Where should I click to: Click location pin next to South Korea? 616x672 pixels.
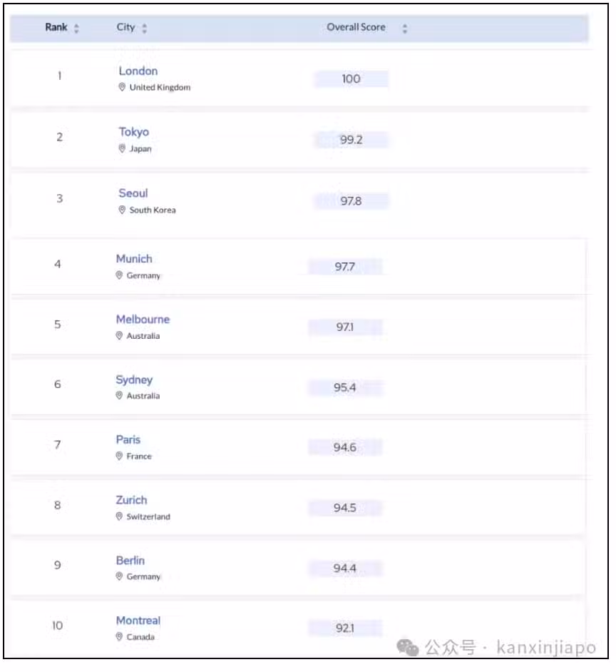pyautogui.click(x=122, y=210)
